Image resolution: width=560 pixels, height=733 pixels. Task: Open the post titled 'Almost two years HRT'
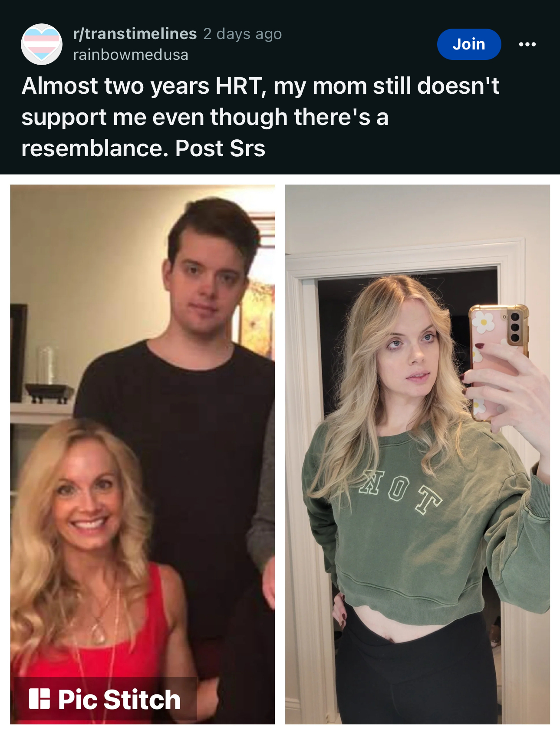(x=260, y=117)
